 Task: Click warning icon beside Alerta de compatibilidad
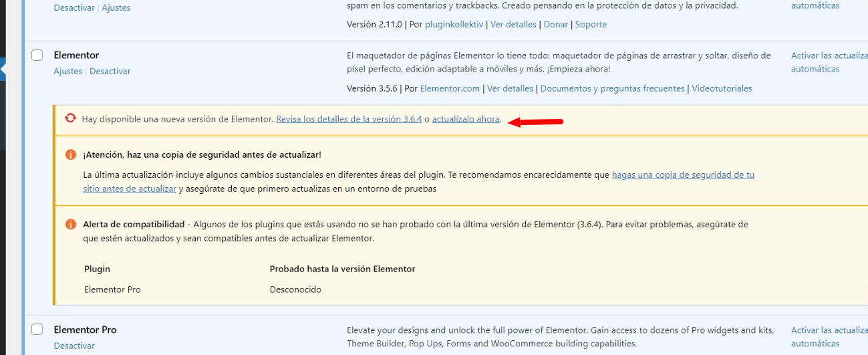pyautogui.click(x=71, y=224)
